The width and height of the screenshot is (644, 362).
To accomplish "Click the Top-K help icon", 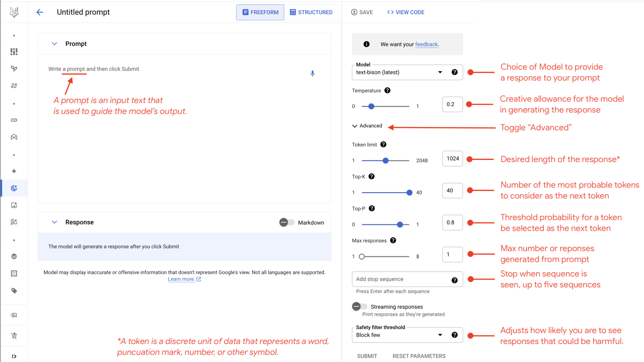I will pyautogui.click(x=371, y=176).
